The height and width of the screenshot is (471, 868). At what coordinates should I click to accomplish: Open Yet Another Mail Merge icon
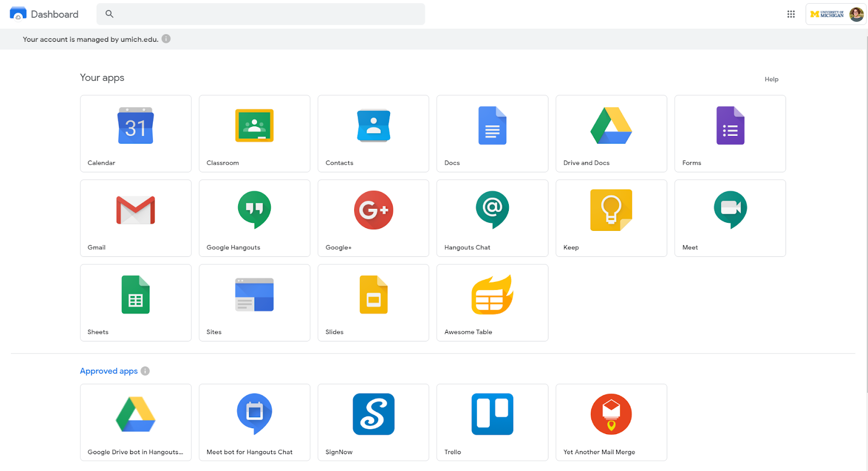point(611,414)
